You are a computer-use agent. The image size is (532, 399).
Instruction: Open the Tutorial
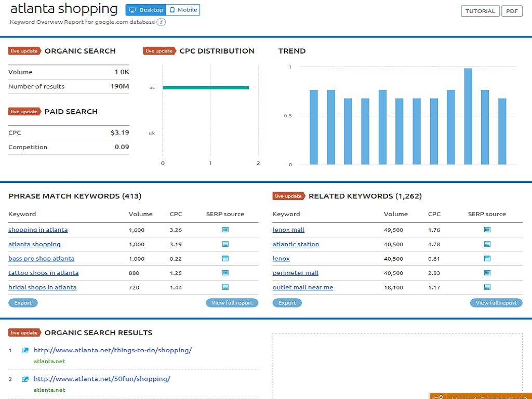pos(480,11)
